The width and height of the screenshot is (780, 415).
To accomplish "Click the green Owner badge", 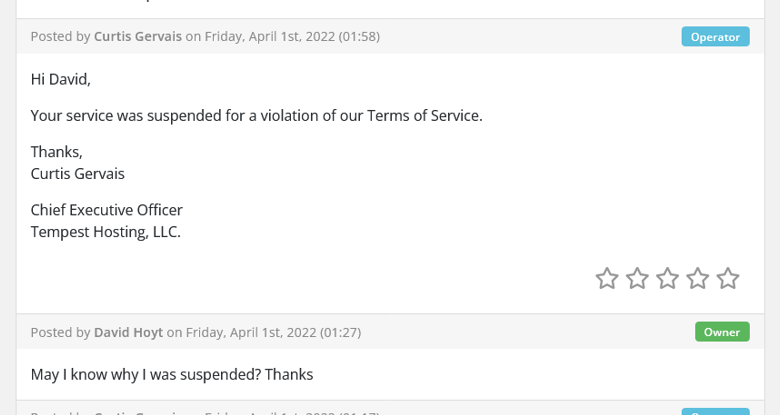I will [722, 332].
